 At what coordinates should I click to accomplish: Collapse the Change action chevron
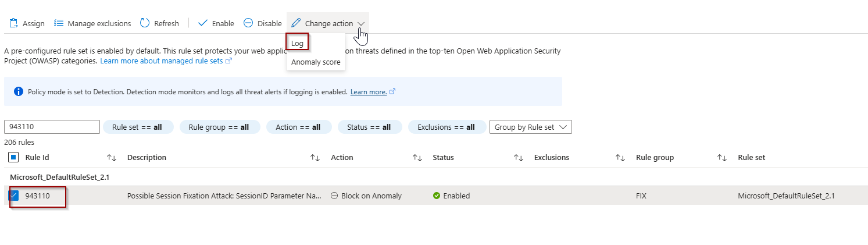click(361, 24)
